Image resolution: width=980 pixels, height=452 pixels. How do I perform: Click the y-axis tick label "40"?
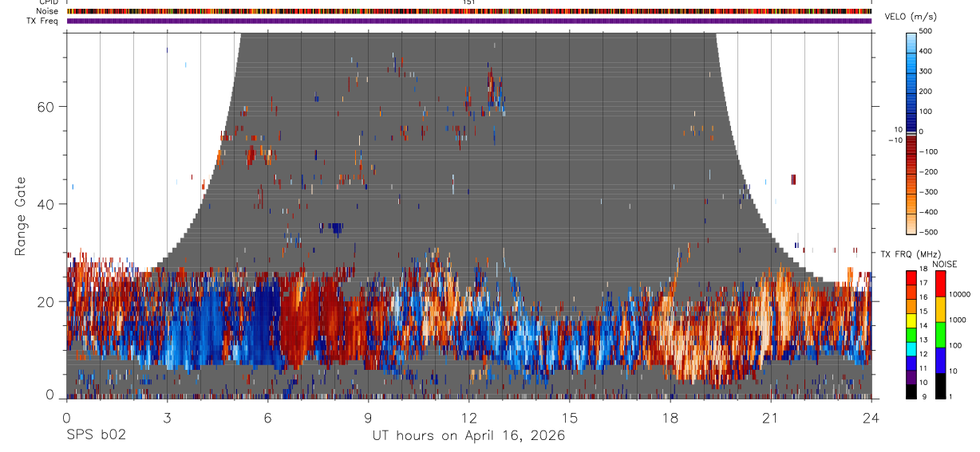click(46, 204)
